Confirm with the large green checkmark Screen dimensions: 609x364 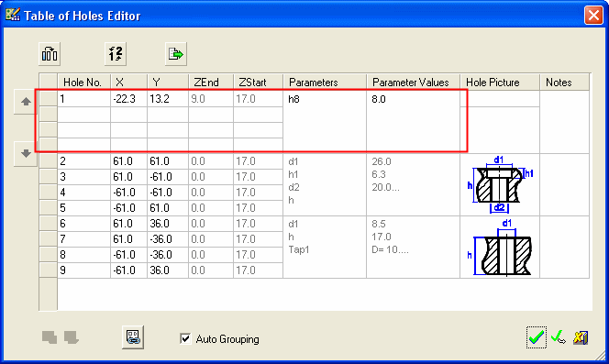coord(536,337)
